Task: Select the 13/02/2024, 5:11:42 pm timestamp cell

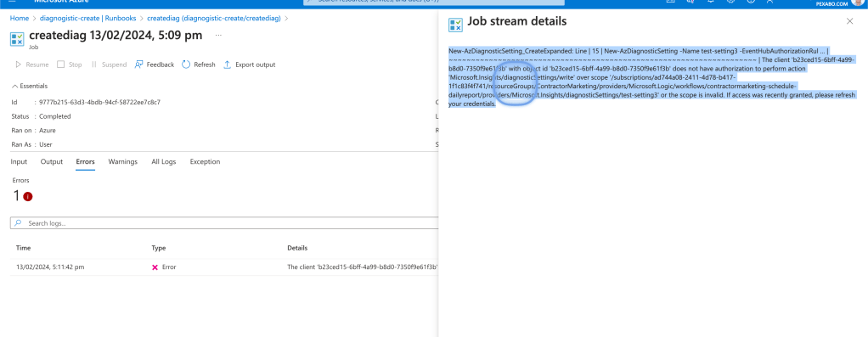Action: pos(50,267)
